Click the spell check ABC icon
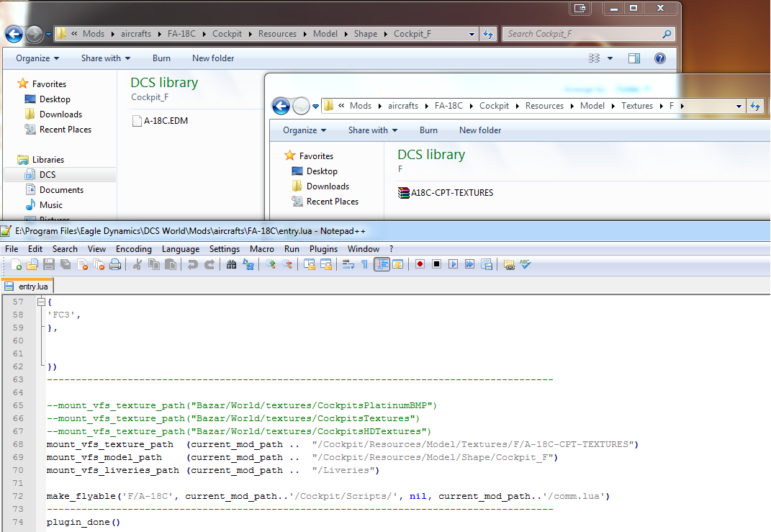The image size is (771, 532). click(525, 264)
